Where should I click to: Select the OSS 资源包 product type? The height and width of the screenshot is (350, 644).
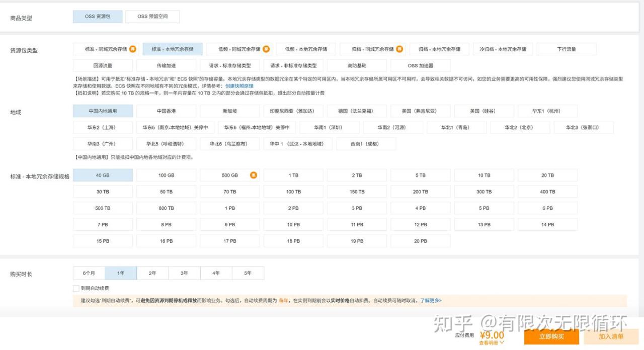(98, 17)
